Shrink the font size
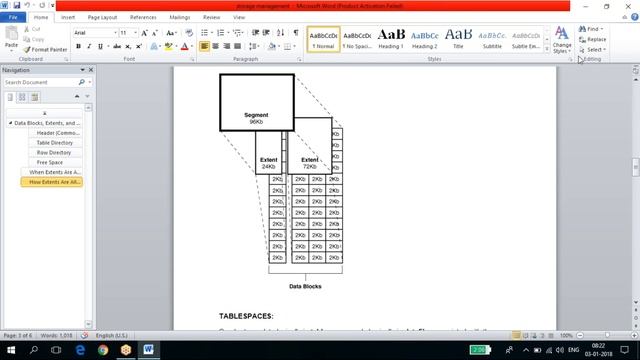 pyautogui.click(x=155, y=33)
